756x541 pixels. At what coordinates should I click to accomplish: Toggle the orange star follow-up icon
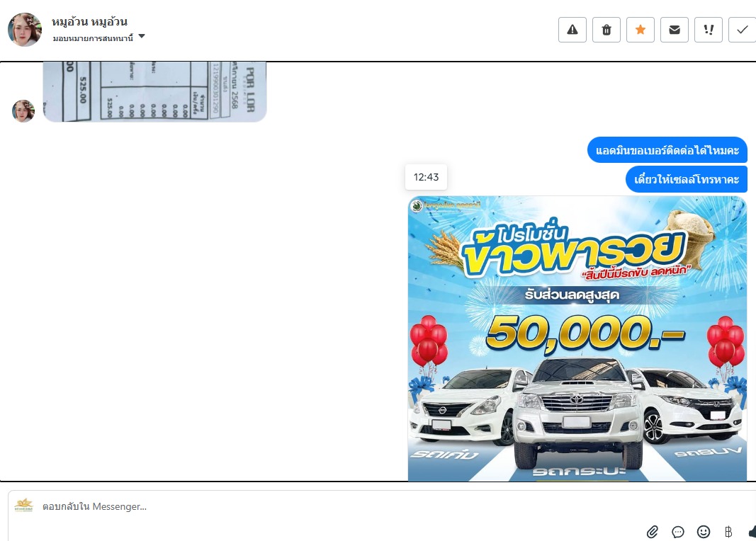tap(641, 30)
